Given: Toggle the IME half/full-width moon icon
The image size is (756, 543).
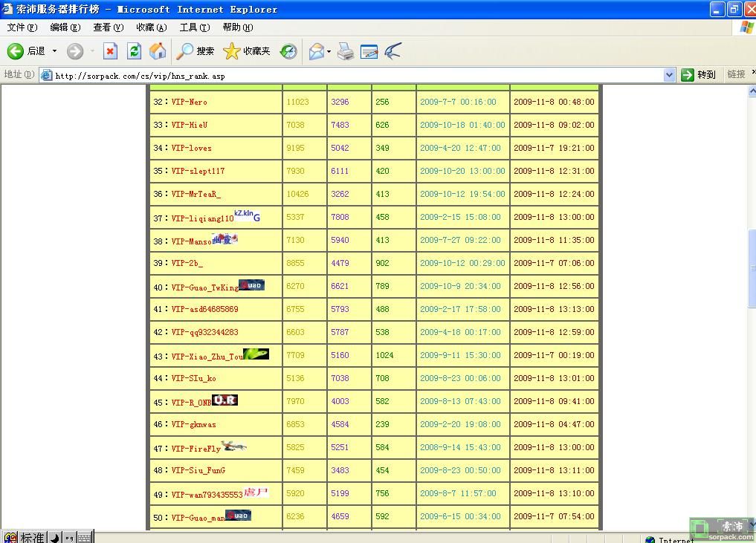Looking at the screenshot, I should click(x=54, y=537).
